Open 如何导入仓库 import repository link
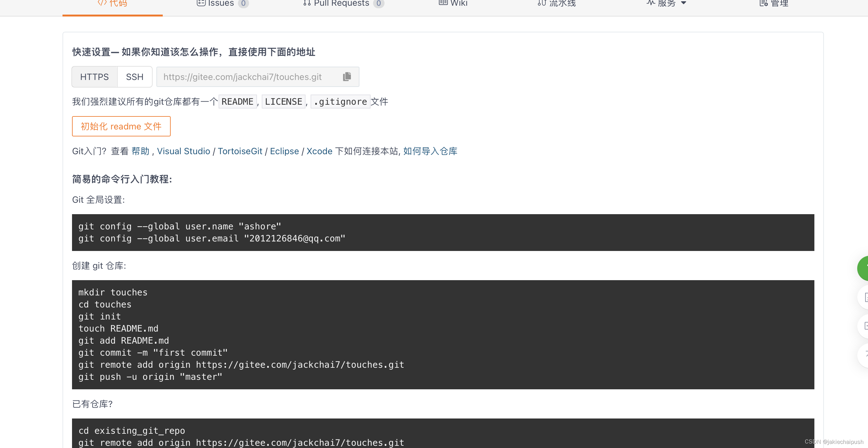 coord(430,151)
